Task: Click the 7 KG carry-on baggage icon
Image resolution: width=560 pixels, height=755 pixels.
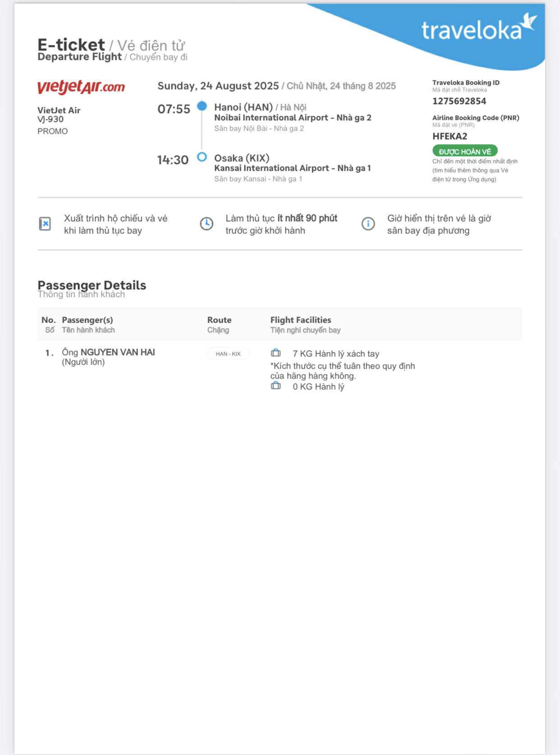Action: click(x=275, y=353)
